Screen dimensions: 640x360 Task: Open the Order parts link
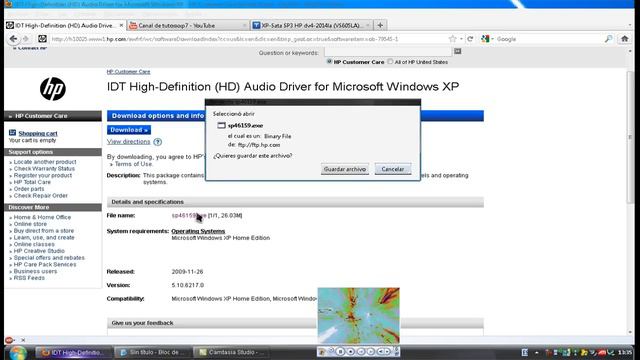point(29,189)
